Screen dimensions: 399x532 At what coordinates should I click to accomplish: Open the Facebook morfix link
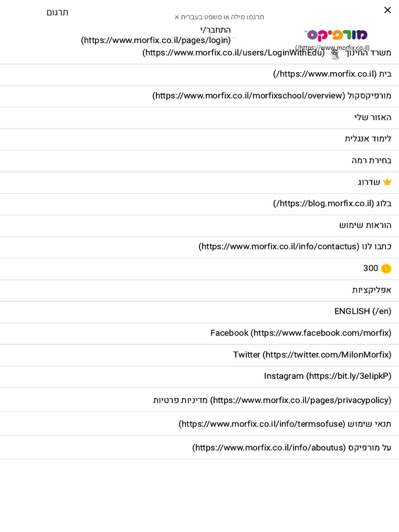click(x=199, y=334)
